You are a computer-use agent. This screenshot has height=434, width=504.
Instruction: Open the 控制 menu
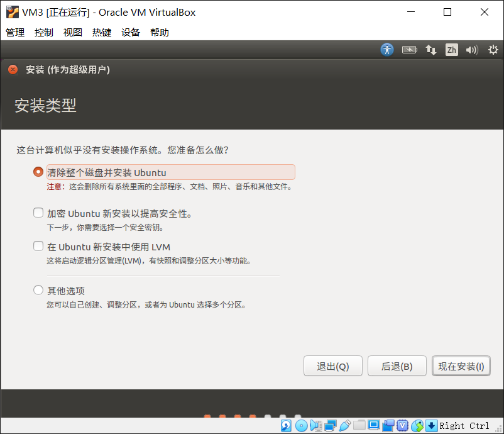[x=44, y=33]
